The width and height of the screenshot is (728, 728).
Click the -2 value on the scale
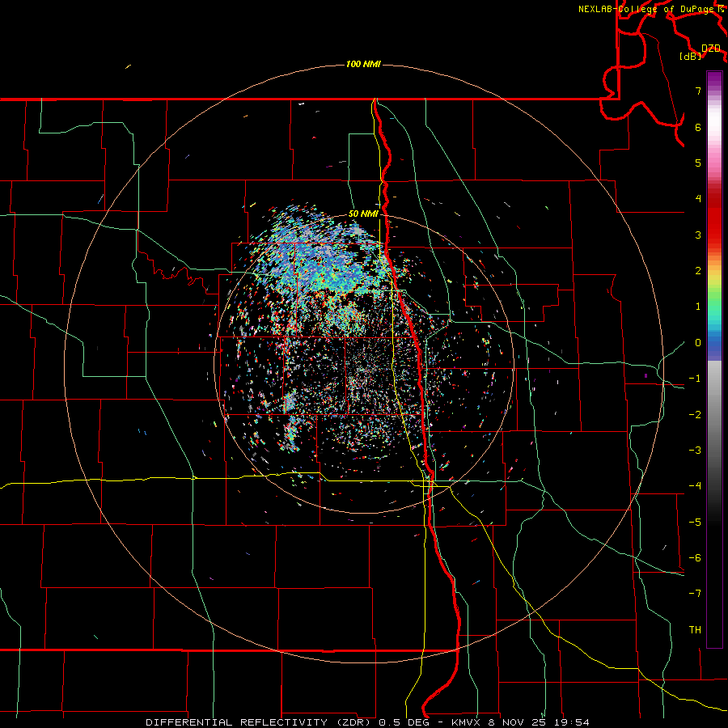point(695,415)
